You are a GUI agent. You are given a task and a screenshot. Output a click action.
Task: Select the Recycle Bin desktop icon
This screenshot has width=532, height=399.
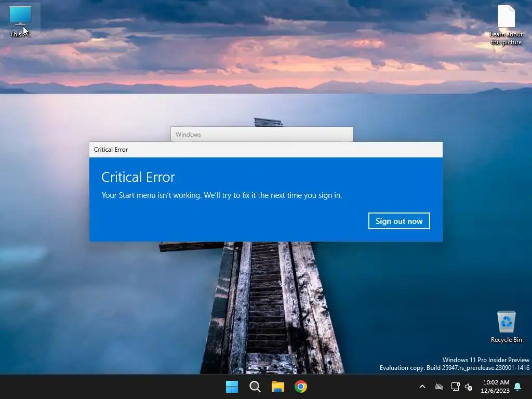(506, 327)
